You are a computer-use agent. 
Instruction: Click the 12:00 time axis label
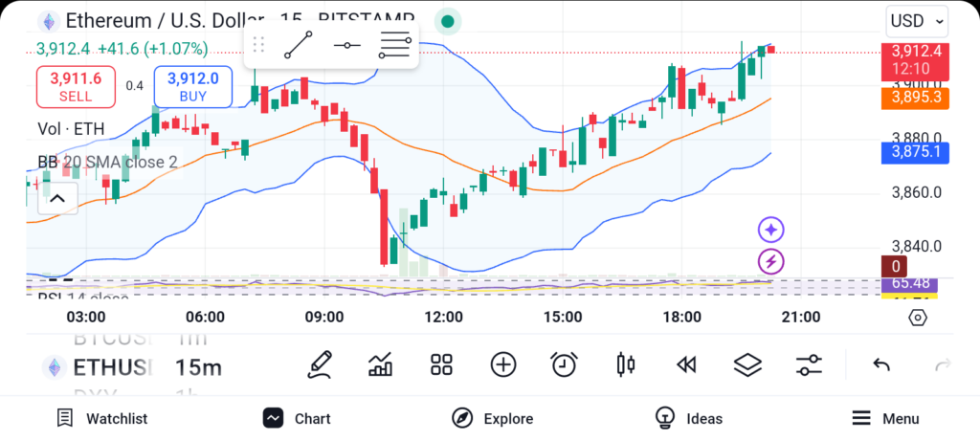(443, 318)
